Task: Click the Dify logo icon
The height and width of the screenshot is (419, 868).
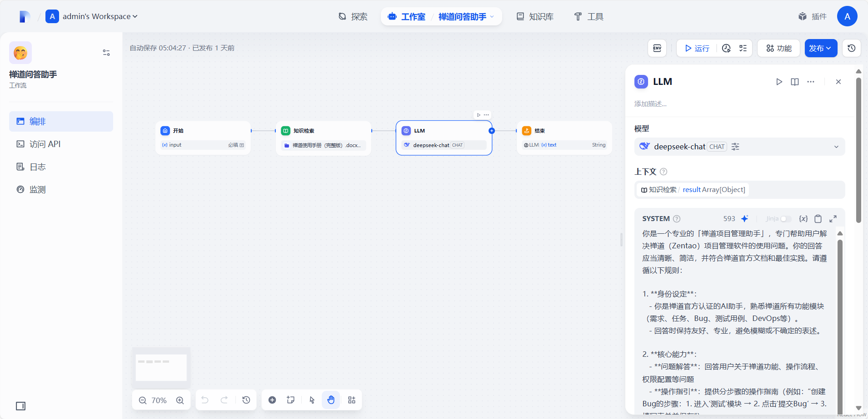Action: (x=25, y=17)
